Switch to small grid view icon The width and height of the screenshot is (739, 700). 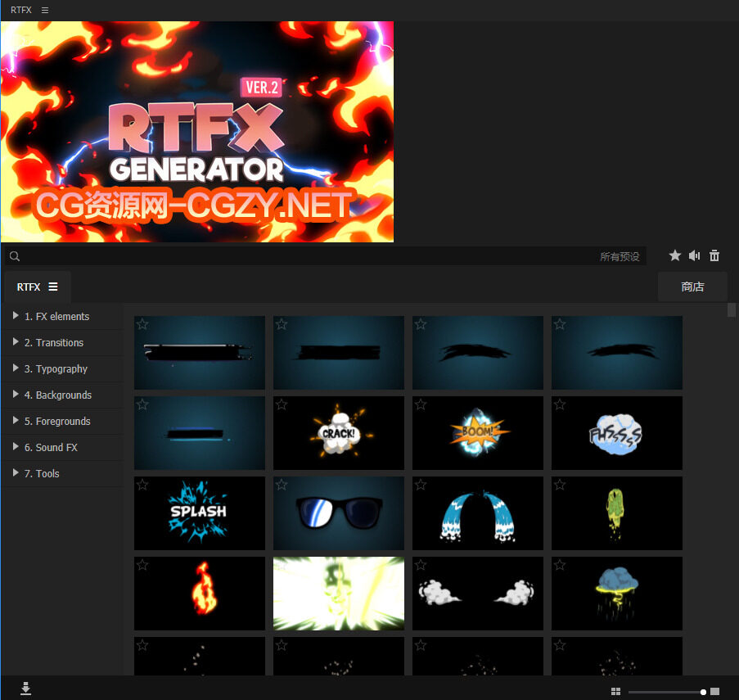pyautogui.click(x=615, y=692)
